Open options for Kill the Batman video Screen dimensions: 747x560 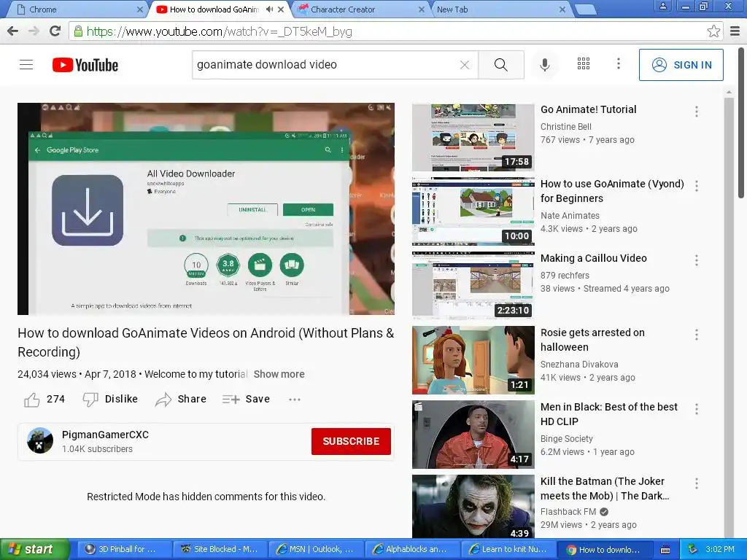click(x=697, y=483)
